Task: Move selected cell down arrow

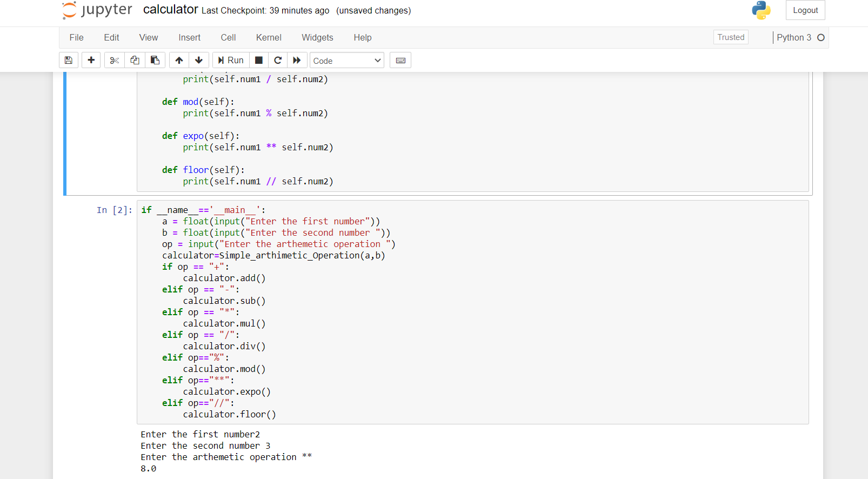Action: (199, 60)
